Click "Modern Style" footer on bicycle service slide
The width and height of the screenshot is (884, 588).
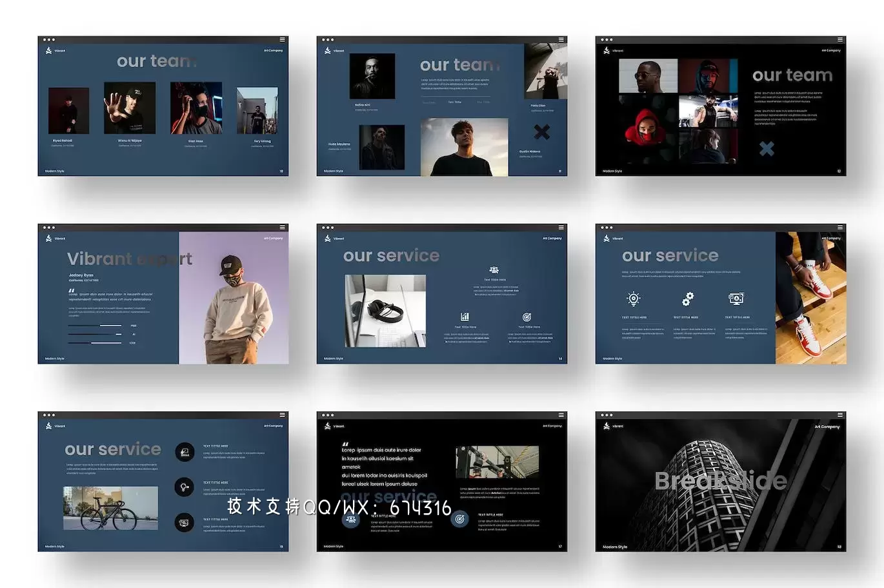click(55, 547)
